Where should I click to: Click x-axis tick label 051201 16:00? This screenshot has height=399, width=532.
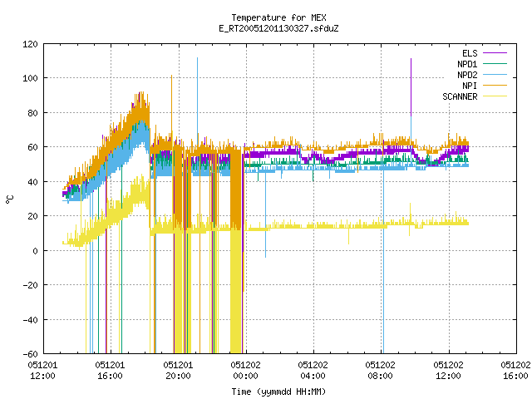pyautogui.click(x=111, y=371)
